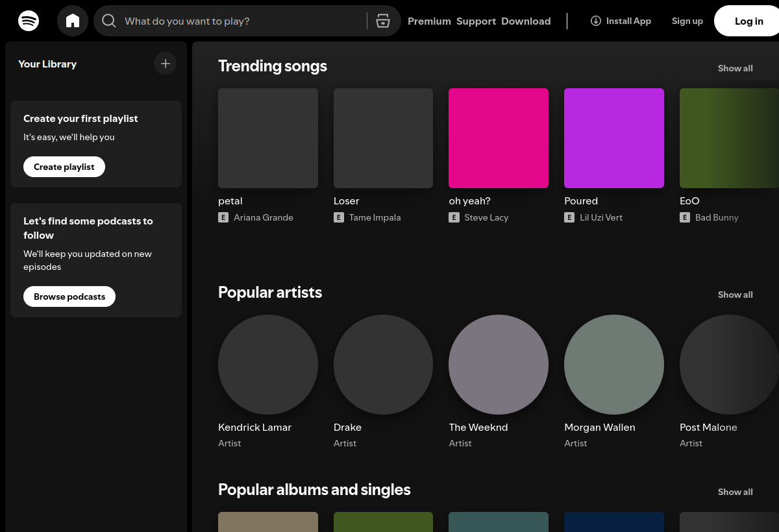Open the Trending songs heading

[x=273, y=66]
